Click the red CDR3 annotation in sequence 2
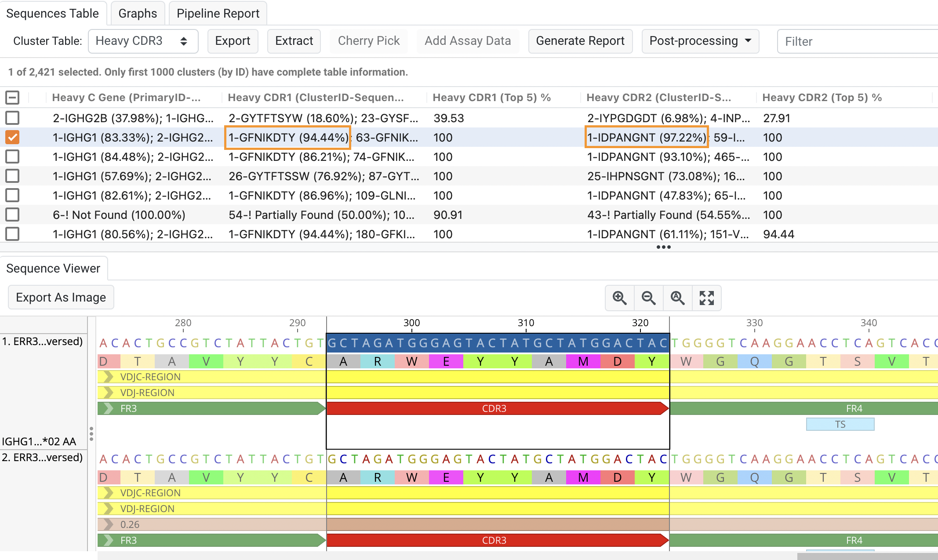This screenshot has width=938, height=560. (498, 540)
